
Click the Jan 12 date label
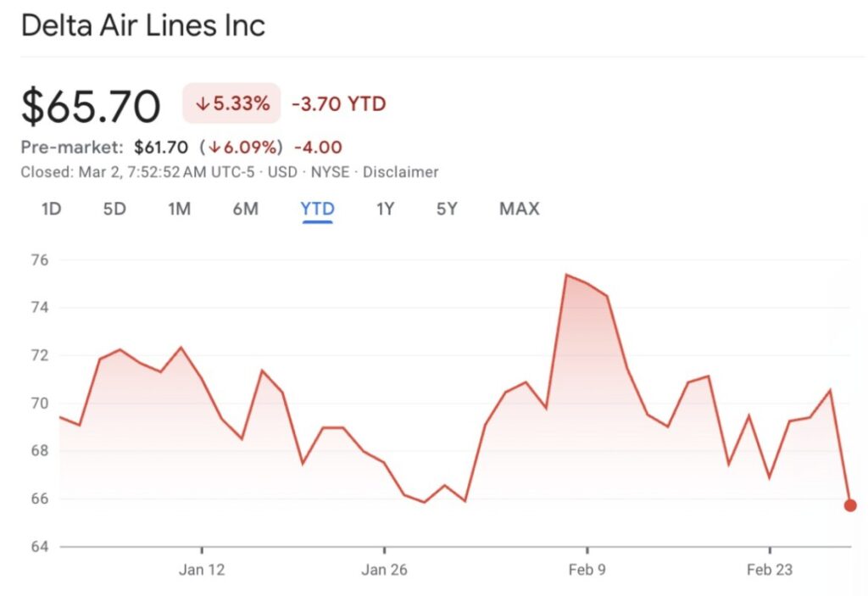tap(202, 570)
